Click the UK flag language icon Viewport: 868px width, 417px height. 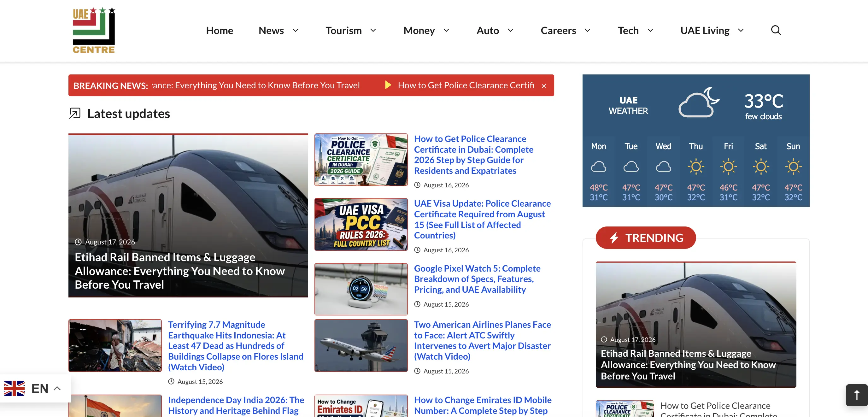(x=14, y=388)
